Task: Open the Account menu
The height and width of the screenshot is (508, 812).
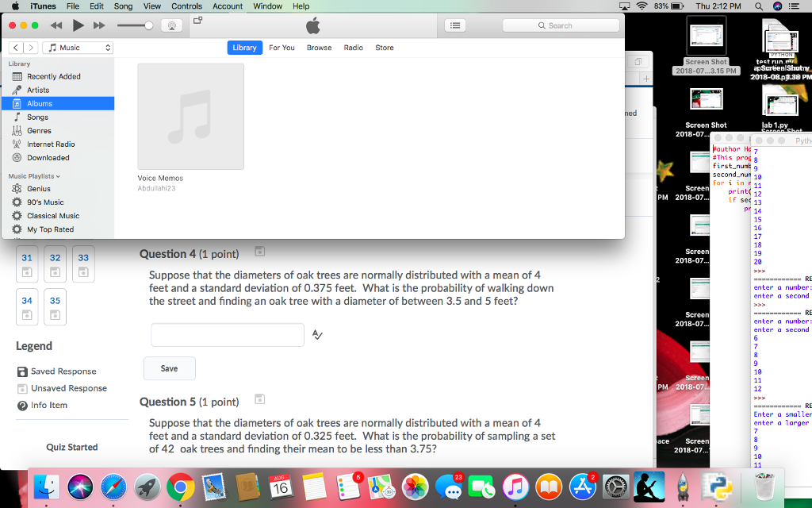Action: coord(228,6)
